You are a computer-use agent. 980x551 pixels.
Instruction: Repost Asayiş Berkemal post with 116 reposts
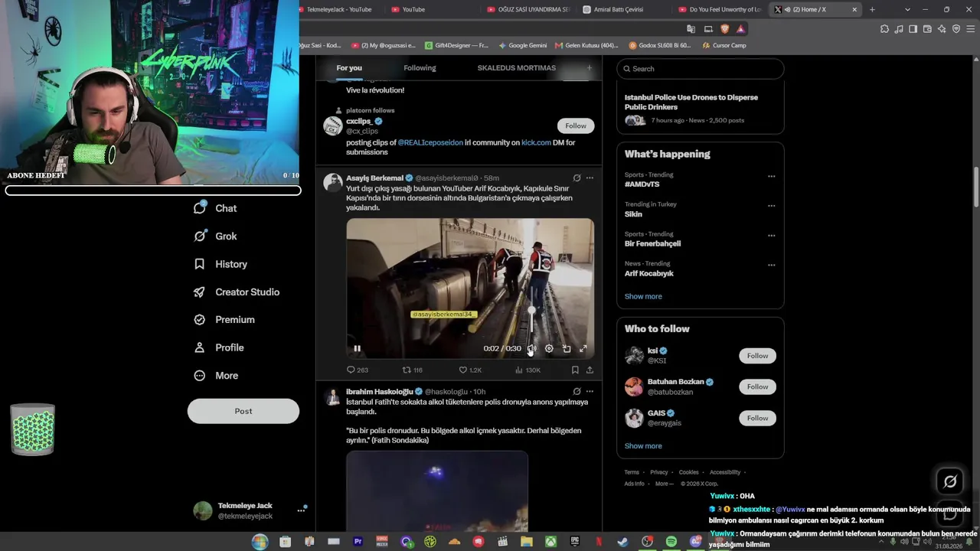413,370
